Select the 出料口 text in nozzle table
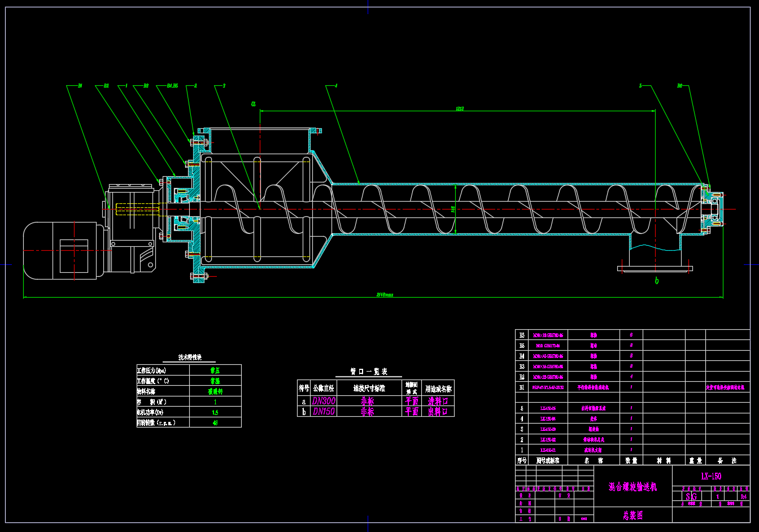 tap(438, 412)
